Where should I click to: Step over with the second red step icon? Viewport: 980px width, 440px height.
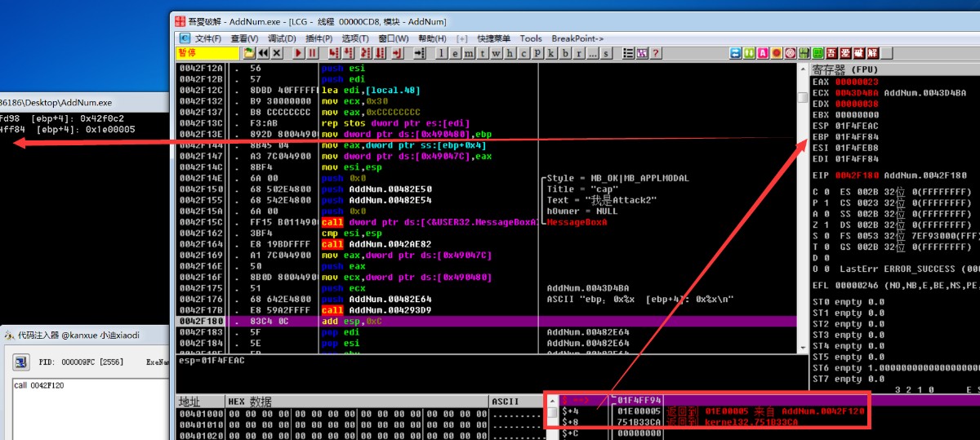pos(349,53)
